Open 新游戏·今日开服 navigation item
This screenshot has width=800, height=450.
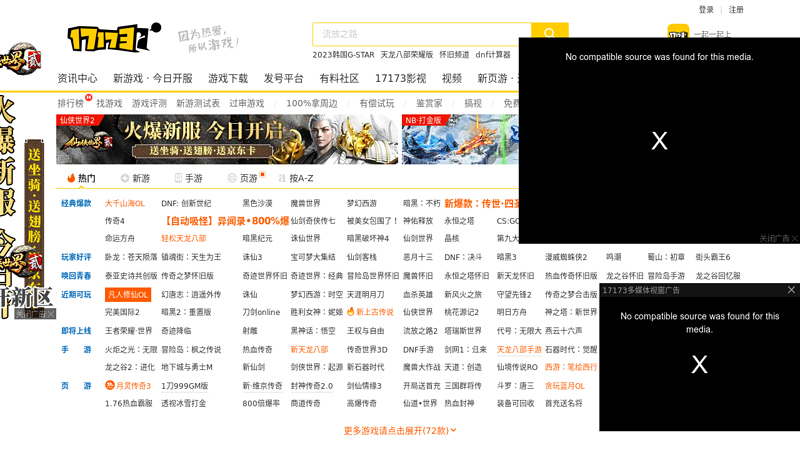coord(153,78)
